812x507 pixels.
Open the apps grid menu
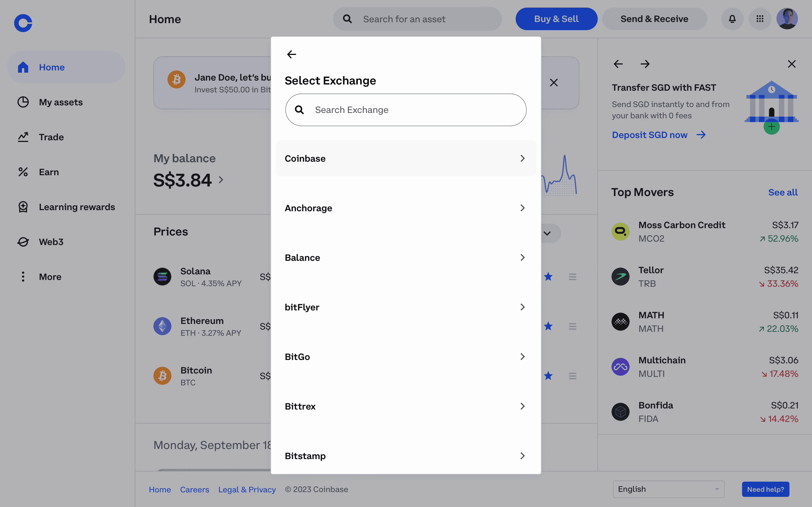coord(760,19)
